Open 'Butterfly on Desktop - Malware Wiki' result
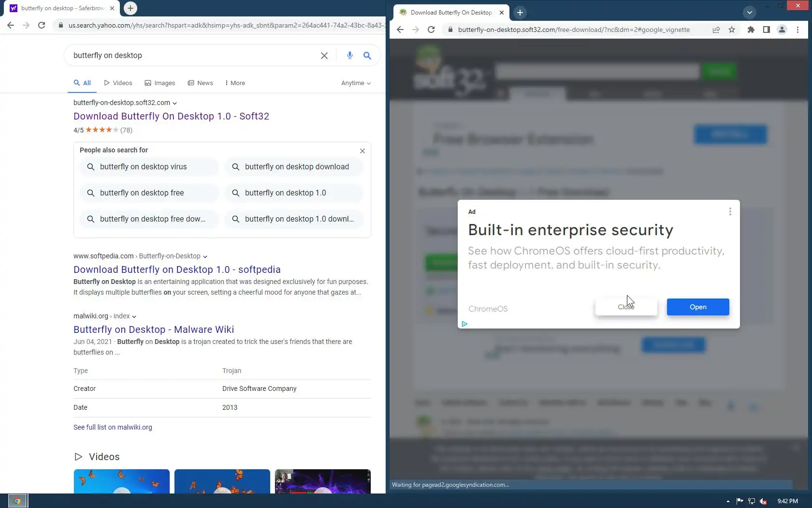812x508 pixels. (x=154, y=329)
